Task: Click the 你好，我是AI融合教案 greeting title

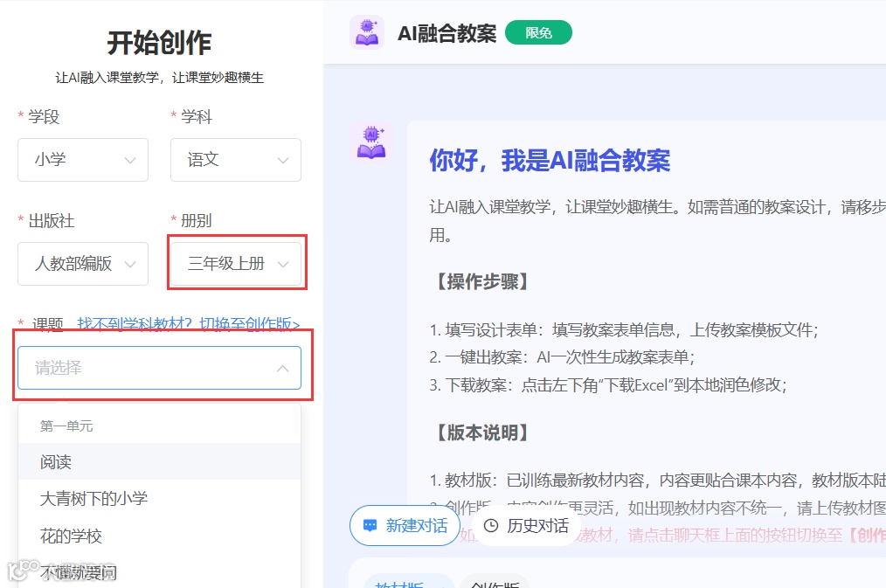Action: click(x=550, y=161)
